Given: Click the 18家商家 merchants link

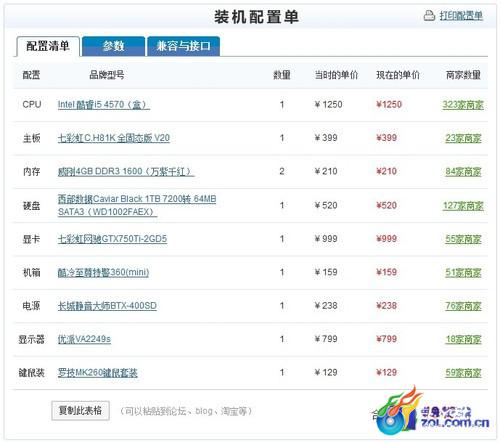Looking at the screenshot, I should 463,340.
